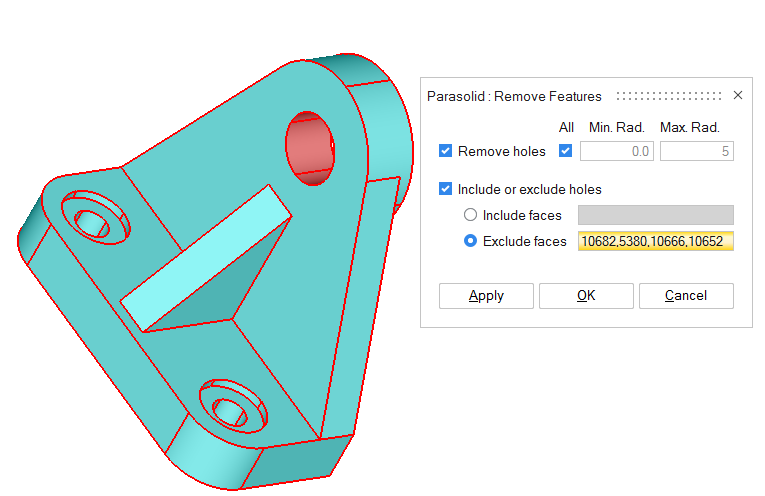Pick the red highlighted hole on model
The width and height of the screenshot is (765, 496).
tap(310, 148)
